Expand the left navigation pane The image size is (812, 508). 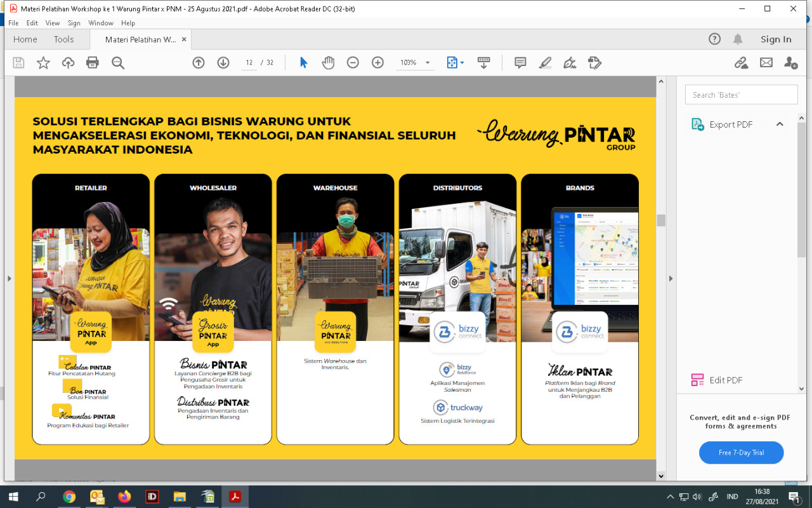(x=9, y=278)
